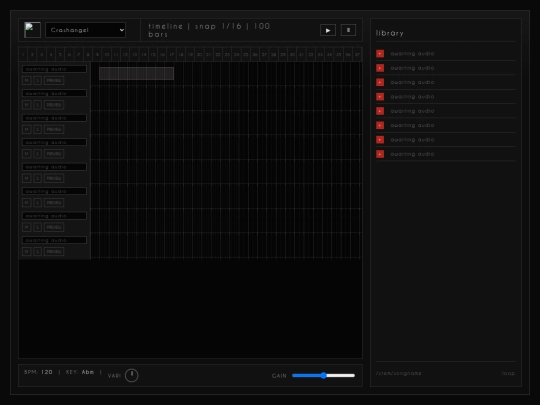Open the Crashangel song dropdown
The image size is (540, 405).
(x=85, y=30)
